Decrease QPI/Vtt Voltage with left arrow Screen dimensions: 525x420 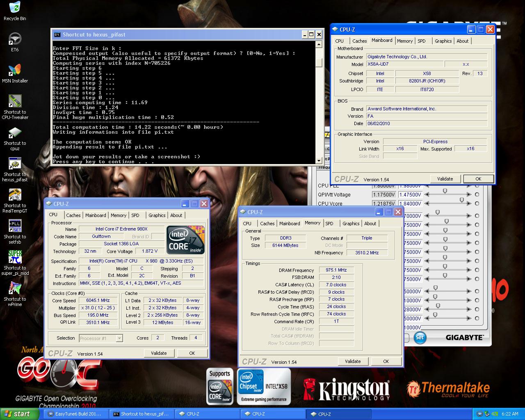(427, 194)
